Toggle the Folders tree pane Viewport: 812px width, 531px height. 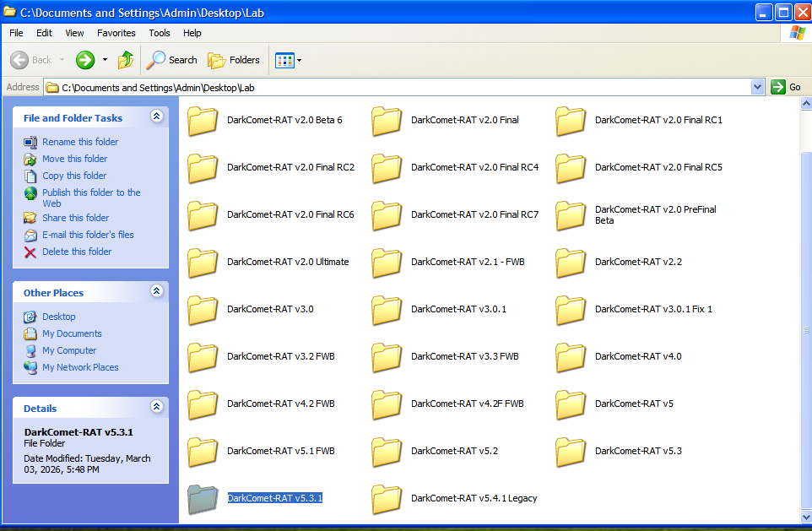click(x=234, y=60)
